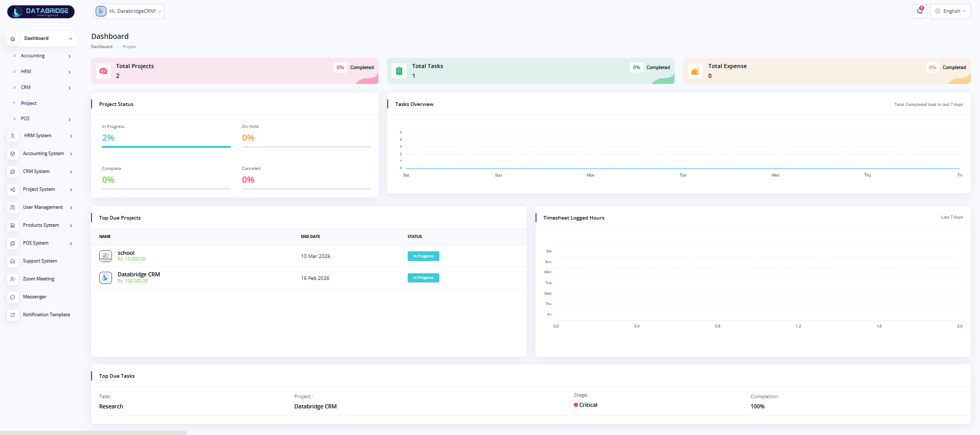This screenshot has width=980, height=435.
Task: Click the globe language icon
Action: coord(938,11)
